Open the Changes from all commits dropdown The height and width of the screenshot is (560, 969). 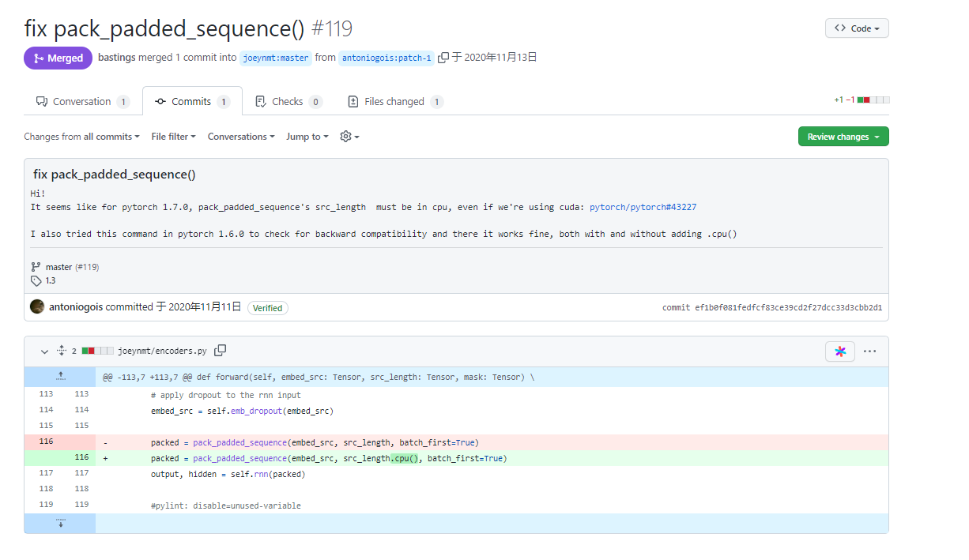[x=81, y=136]
